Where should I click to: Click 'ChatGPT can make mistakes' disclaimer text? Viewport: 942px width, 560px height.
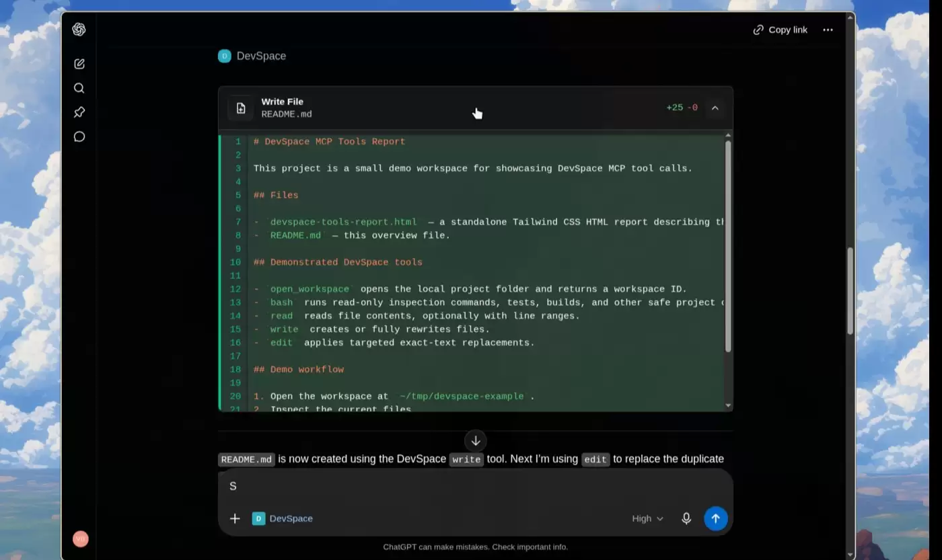475,547
